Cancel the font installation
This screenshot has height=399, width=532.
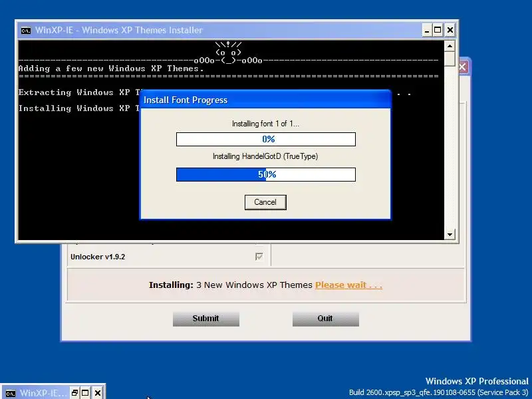pos(265,202)
